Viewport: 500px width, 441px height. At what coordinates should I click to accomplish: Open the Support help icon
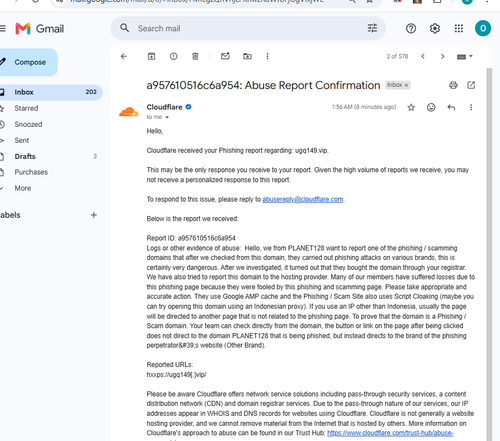411,29
